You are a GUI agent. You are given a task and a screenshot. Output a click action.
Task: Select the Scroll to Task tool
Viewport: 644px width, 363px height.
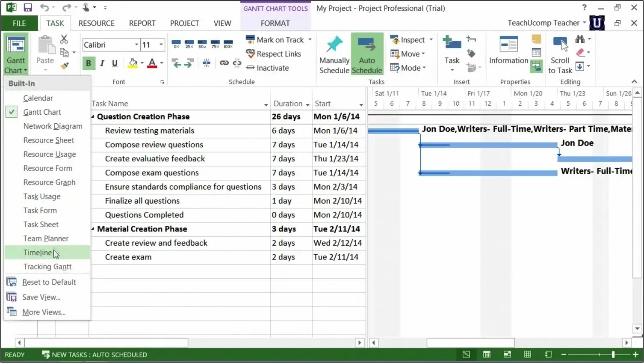coord(559,54)
